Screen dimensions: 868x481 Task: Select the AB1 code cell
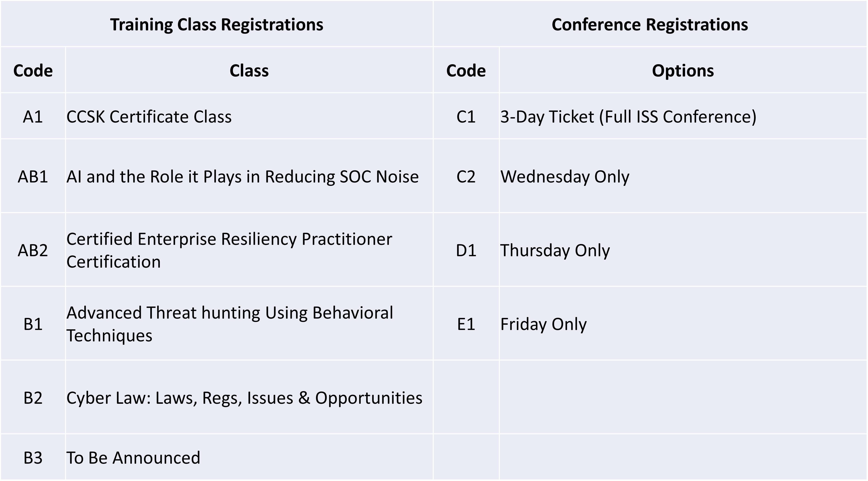(x=33, y=176)
